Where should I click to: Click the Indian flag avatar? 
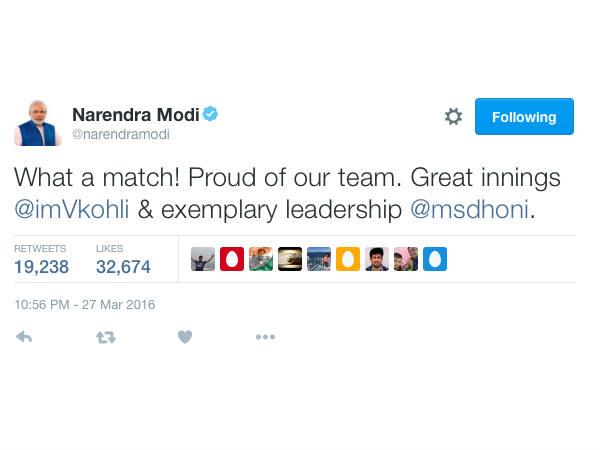[x=261, y=259]
